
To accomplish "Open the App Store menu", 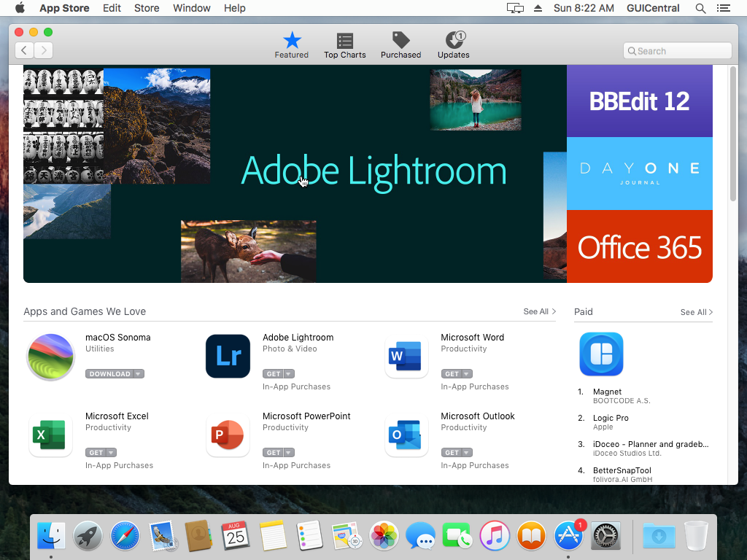I will click(64, 8).
